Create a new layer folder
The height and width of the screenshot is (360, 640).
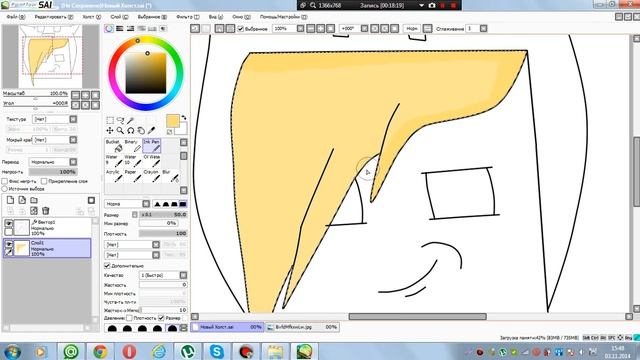(x=34, y=200)
